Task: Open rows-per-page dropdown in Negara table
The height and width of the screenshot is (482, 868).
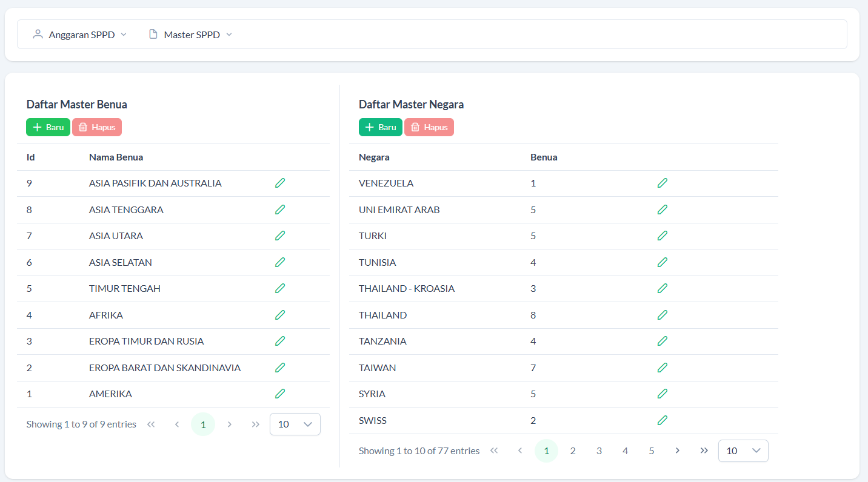Action: pyautogui.click(x=743, y=451)
